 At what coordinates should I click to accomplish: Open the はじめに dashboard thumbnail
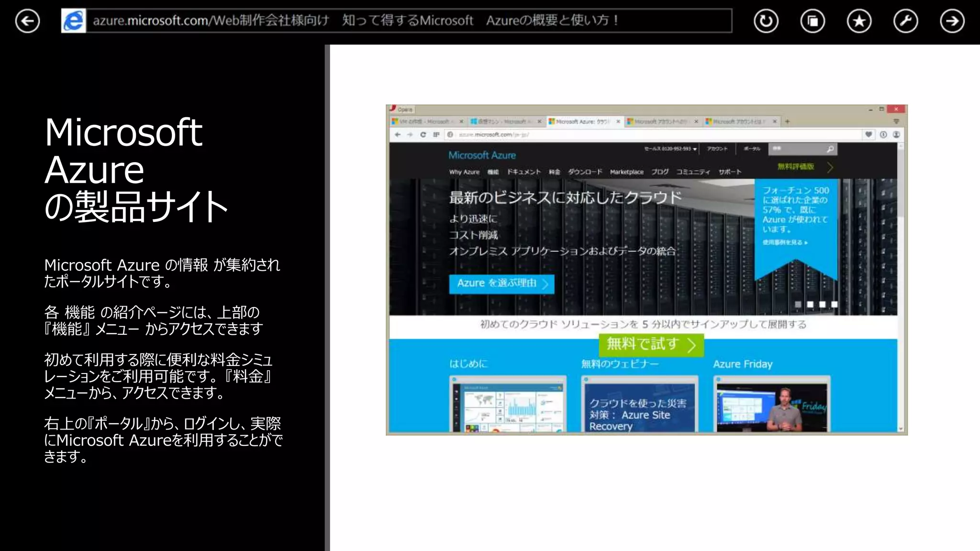[x=508, y=405]
